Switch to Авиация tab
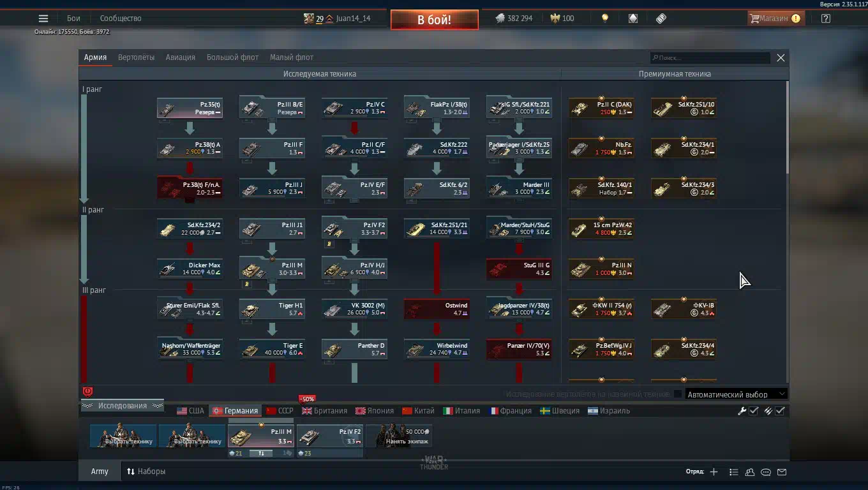Screen dimensions: 868x490 pos(181,57)
